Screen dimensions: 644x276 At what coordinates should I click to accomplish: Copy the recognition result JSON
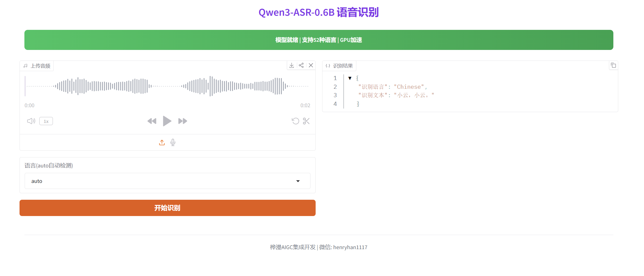tap(613, 65)
